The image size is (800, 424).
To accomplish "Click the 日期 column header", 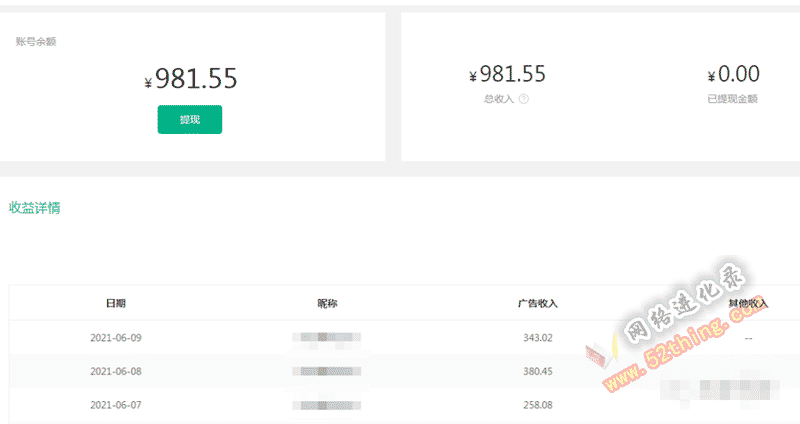I will tap(116, 304).
